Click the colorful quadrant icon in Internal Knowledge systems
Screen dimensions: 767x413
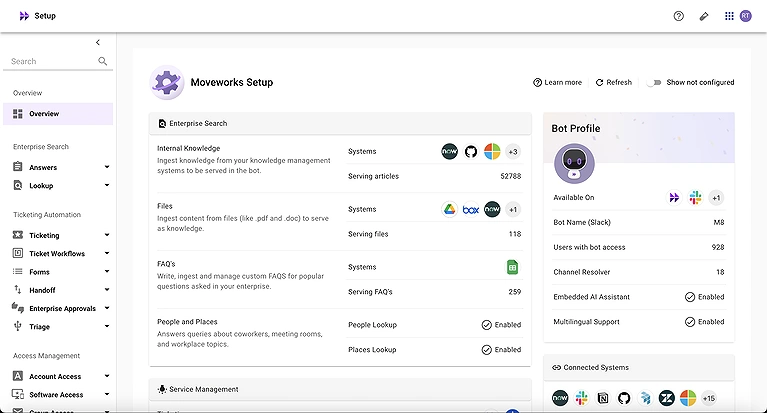point(492,152)
